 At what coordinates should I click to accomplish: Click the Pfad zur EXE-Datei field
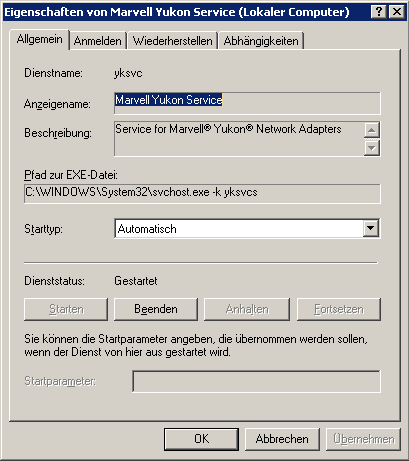click(202, 193)
